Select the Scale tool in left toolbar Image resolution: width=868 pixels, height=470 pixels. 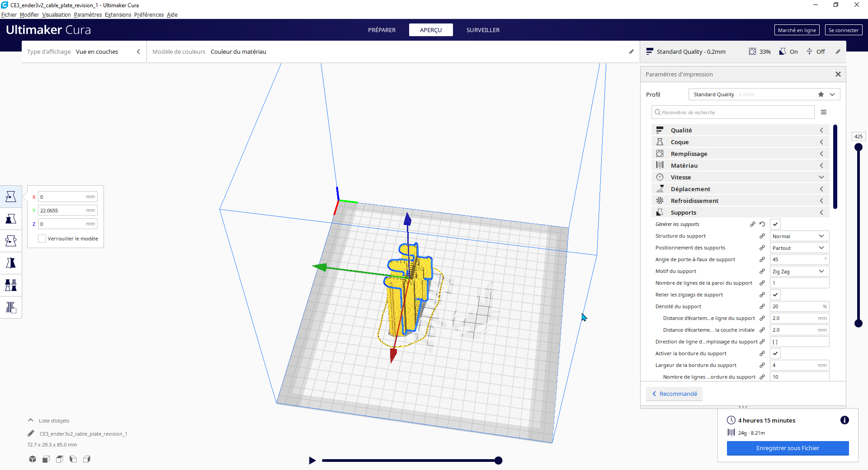tap(11, 219)
